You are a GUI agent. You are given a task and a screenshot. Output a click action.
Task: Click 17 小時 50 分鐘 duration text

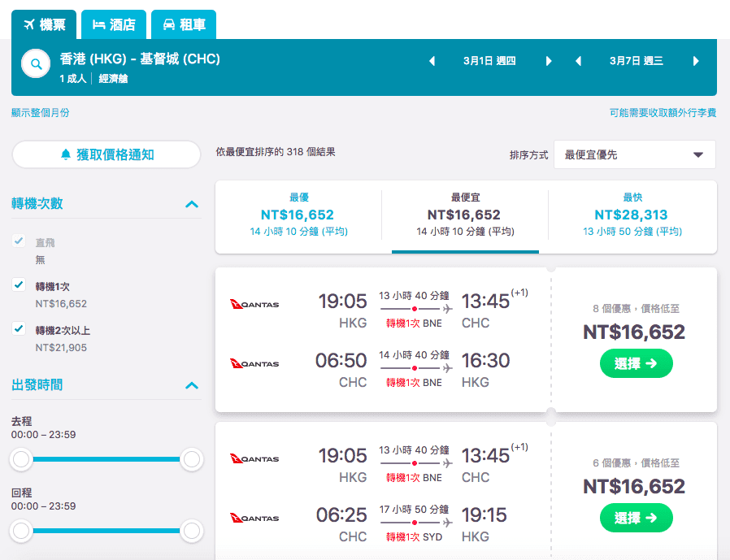414,510
